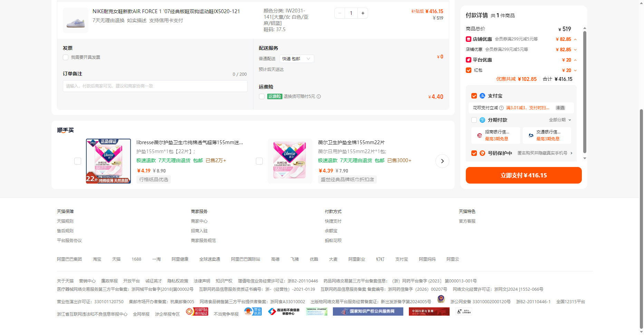Viewport: 644px width, 335px height.
Task: Focus the 订单备注 order note input field
Action: pos(155,86)
